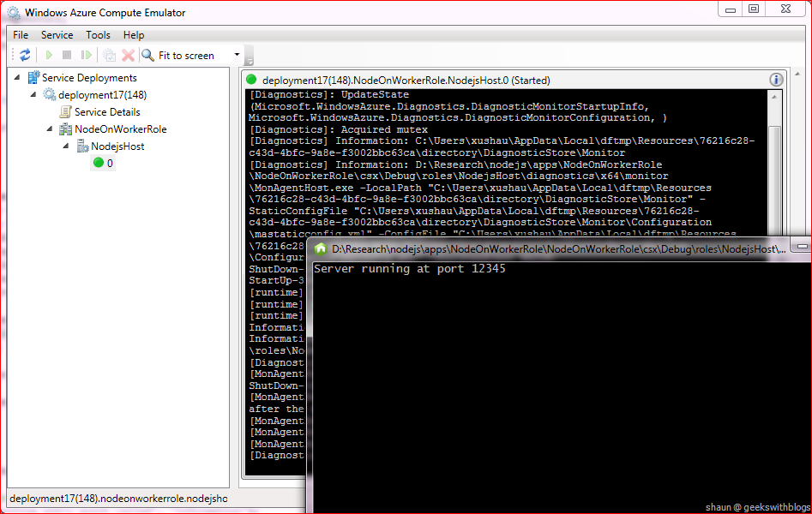Click the Stop (suspend) toolbar icon

coord(67,55)
